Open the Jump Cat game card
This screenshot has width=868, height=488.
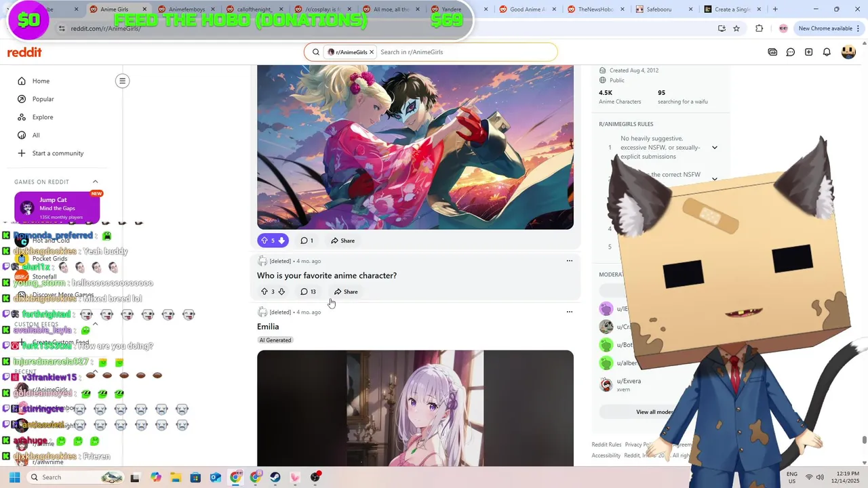click(x=57, y=207)
